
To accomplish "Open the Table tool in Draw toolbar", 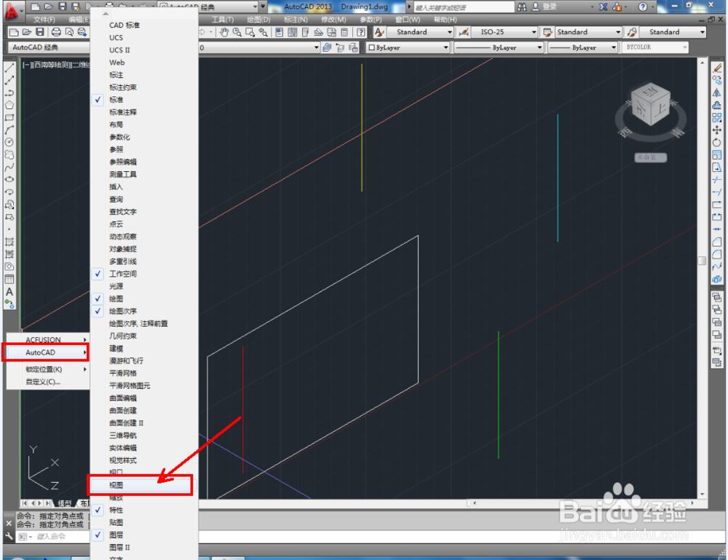I will pyautogui.click(x=9, y=279).
